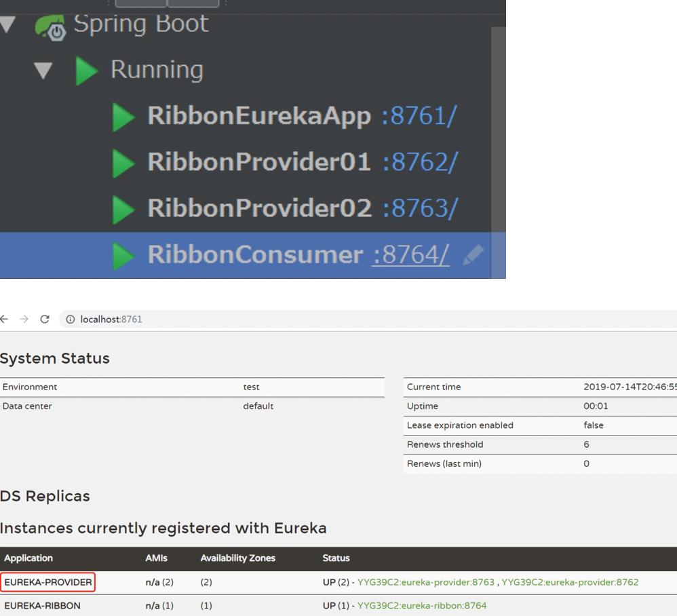Image resolution: width=677 pixels, height=616 pixels.
Task: Click 'UP (1)' status text
Action: pyautogui.click(x=336, y=605)
